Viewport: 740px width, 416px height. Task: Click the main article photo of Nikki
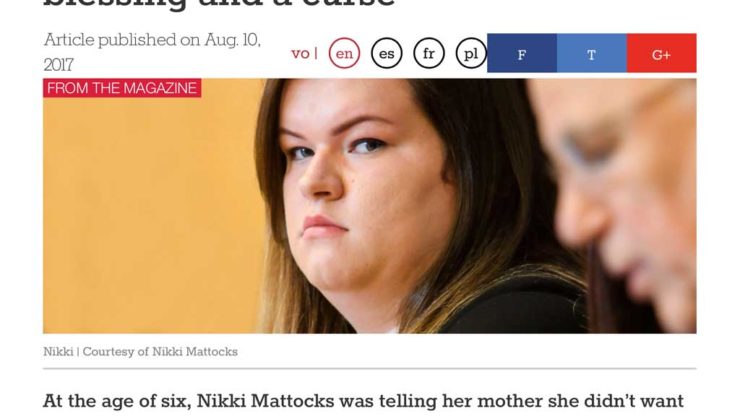(370, 206)
